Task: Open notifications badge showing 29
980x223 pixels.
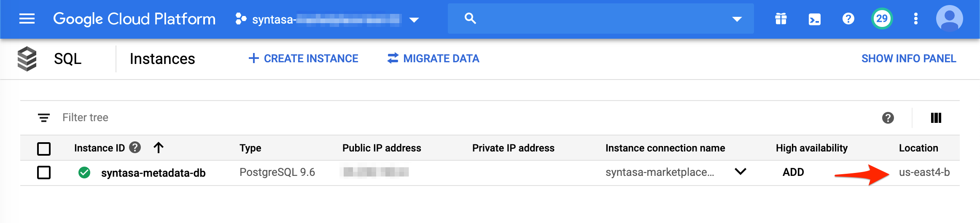Action: point(882,19)
